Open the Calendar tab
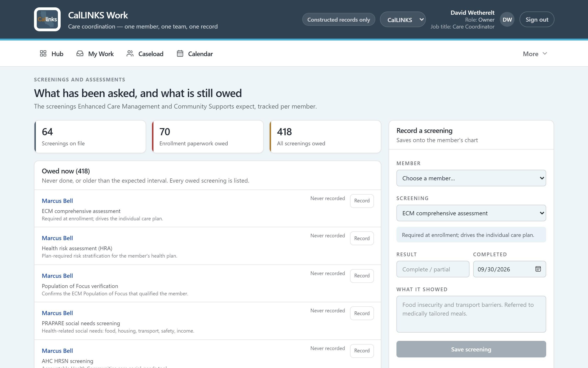 [x=195, y=54]
